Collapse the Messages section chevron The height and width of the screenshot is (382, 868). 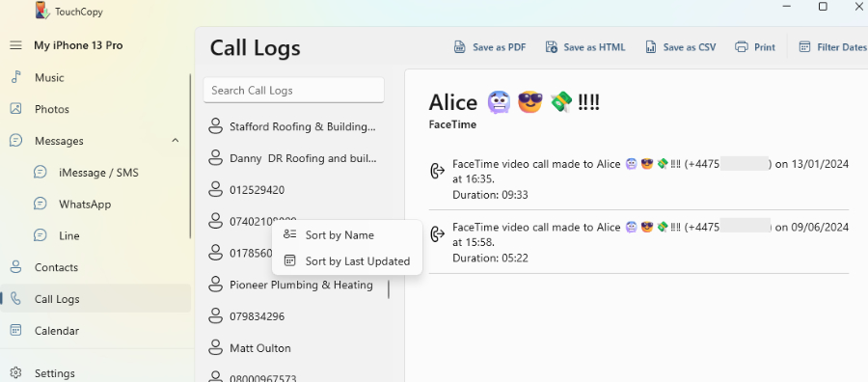[175, 141]
